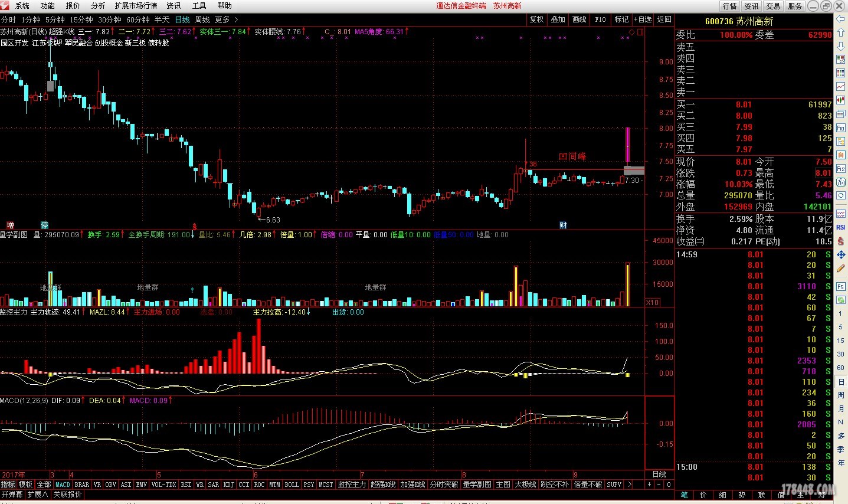The width and height of the screenshot is (848, 504).
Task: Select 月 monthly period in sidebar
Action: [840, 409]
